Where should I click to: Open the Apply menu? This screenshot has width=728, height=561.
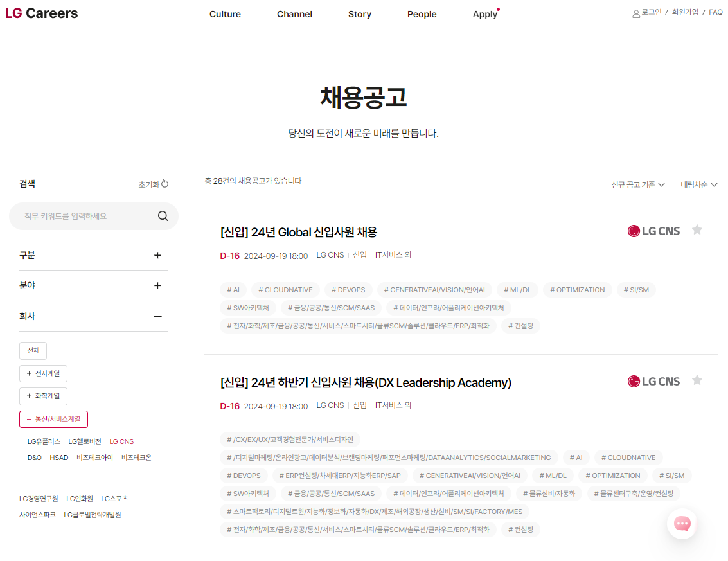tap(485, 14)
